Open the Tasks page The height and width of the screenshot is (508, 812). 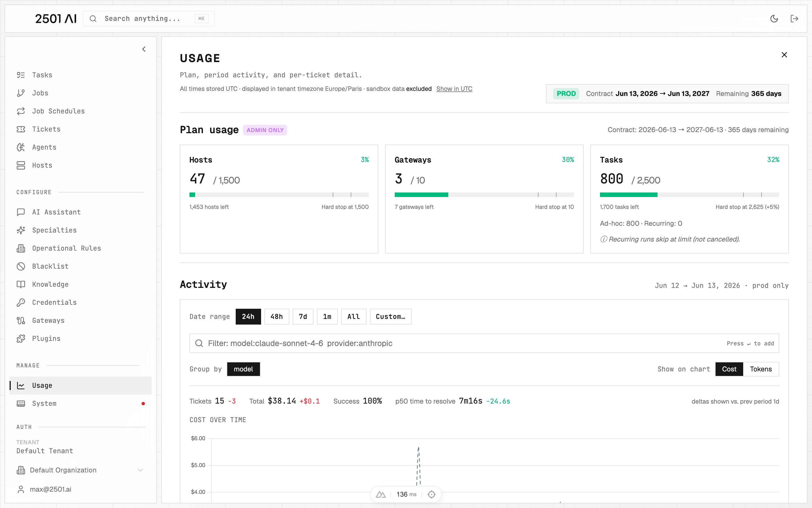coord(81,75)
